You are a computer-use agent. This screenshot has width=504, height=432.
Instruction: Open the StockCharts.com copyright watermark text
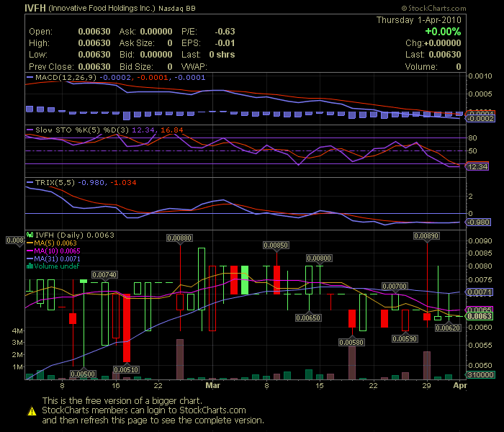pyautogui.click(x=433, y=9)
